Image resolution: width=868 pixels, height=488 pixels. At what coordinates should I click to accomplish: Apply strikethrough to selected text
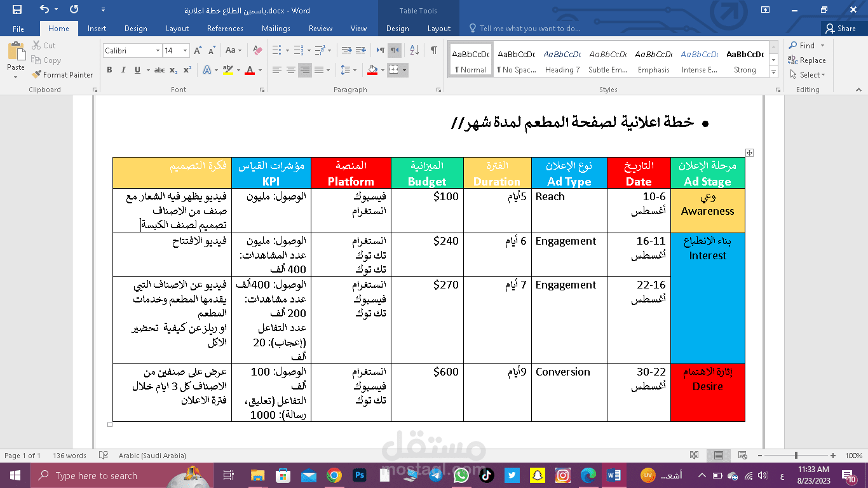[159, 70]
